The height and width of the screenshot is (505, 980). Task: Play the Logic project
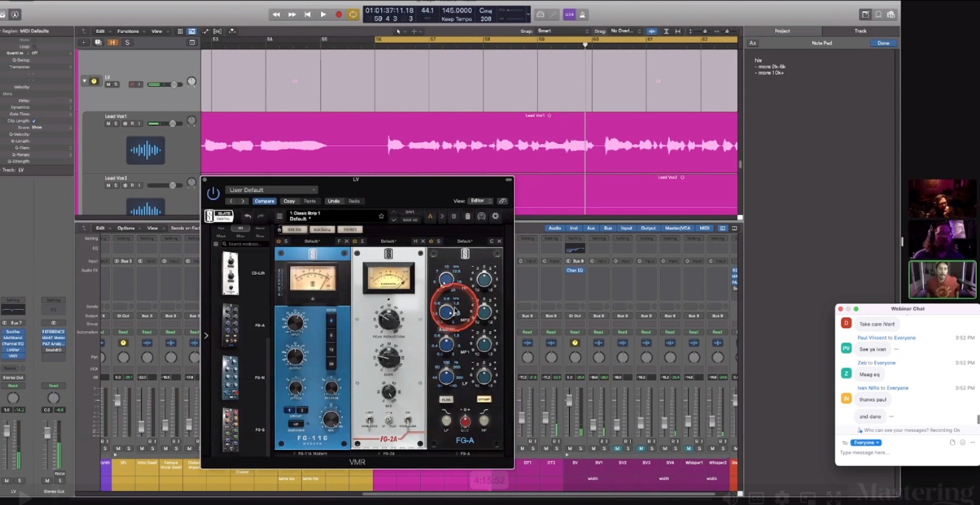(x=323, y=14)
